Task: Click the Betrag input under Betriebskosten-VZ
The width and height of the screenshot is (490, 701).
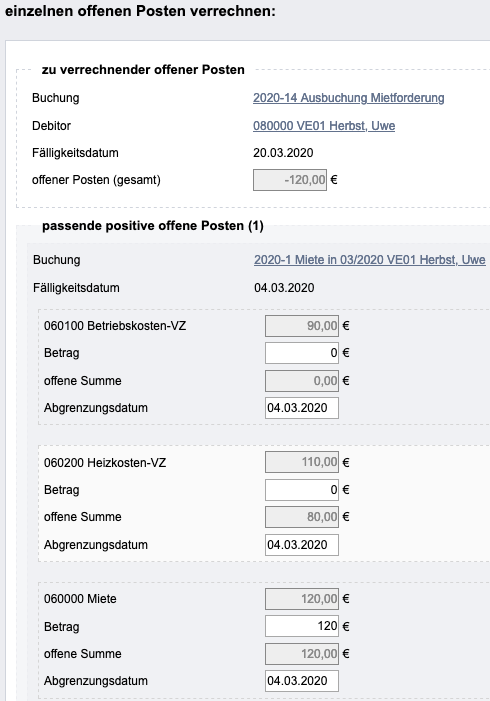Action: (302, 353)
